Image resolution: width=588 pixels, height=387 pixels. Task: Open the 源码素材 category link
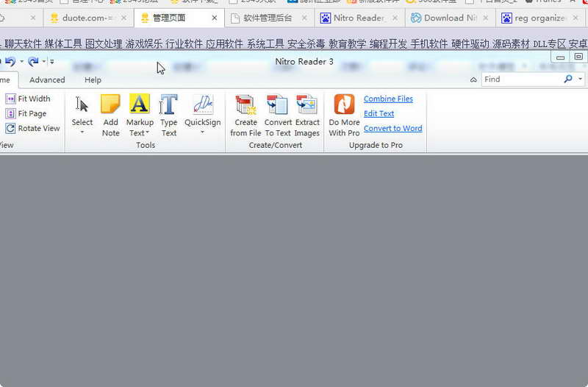[x=511, y=44]
